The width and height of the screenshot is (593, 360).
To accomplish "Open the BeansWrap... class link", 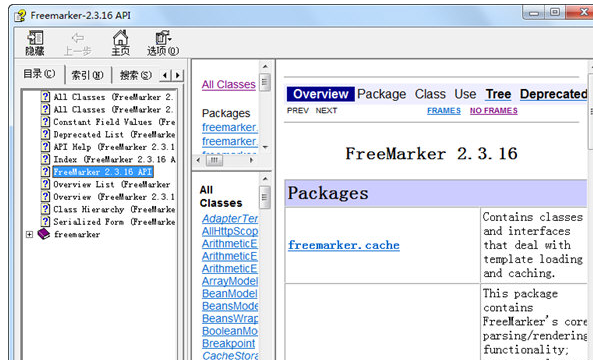I will (230, 318).
